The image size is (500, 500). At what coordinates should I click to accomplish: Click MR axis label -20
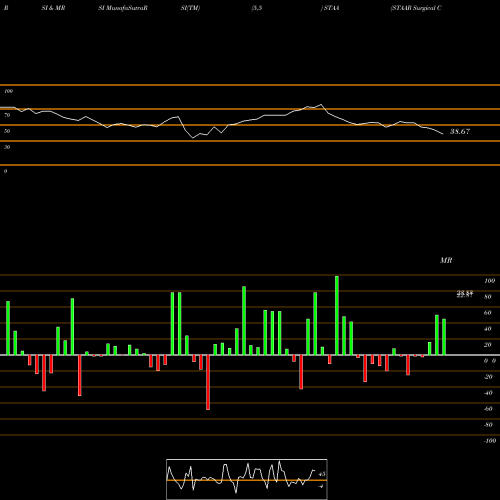click(488, 377)
